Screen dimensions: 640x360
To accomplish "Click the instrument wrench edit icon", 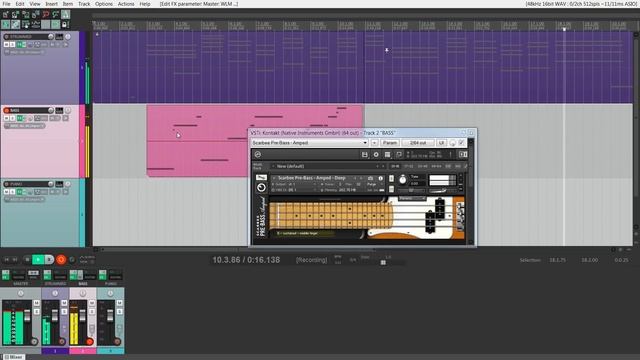I will [x=261, y=177].
